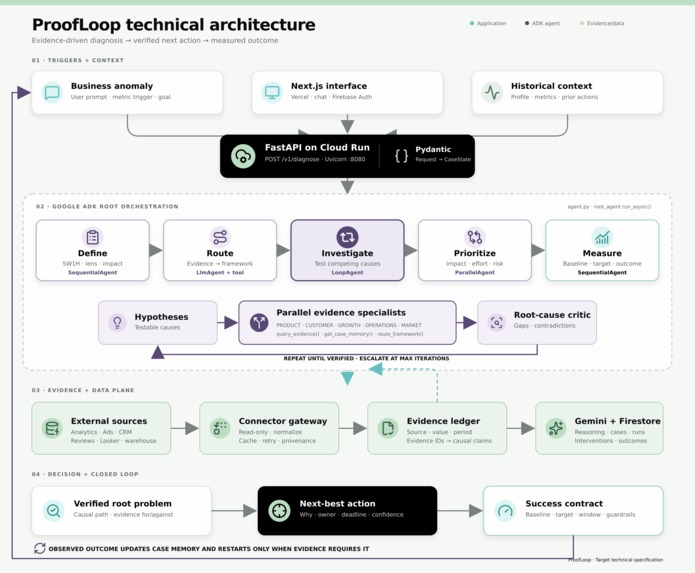Click the Gemini + Firestore sparkle icon
Screen dimensions: 695x573
[x=556, y=429]
